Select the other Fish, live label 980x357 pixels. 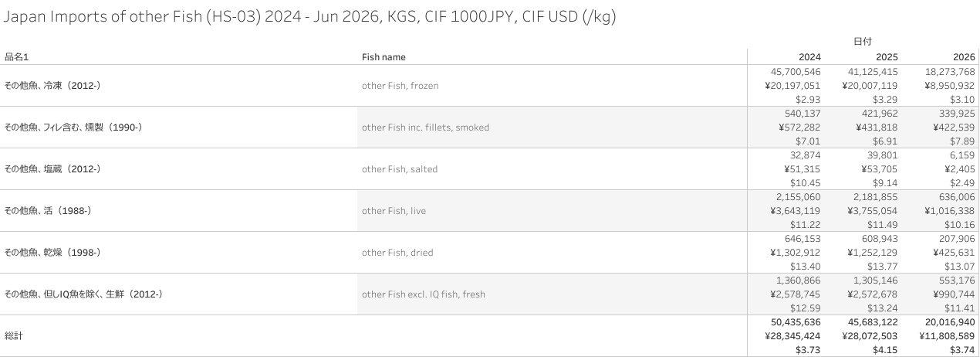(x=394, y=211)
